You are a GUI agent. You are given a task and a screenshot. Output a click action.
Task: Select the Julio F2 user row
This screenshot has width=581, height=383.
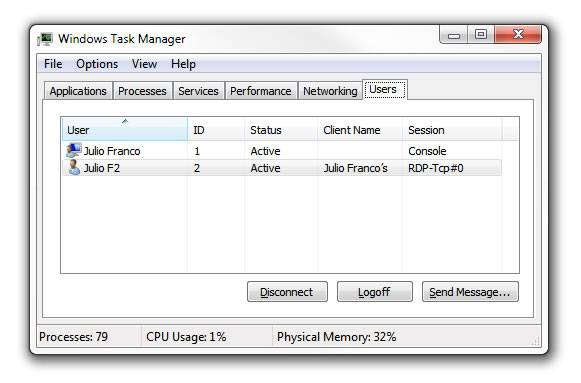click(x=282, y=168)
